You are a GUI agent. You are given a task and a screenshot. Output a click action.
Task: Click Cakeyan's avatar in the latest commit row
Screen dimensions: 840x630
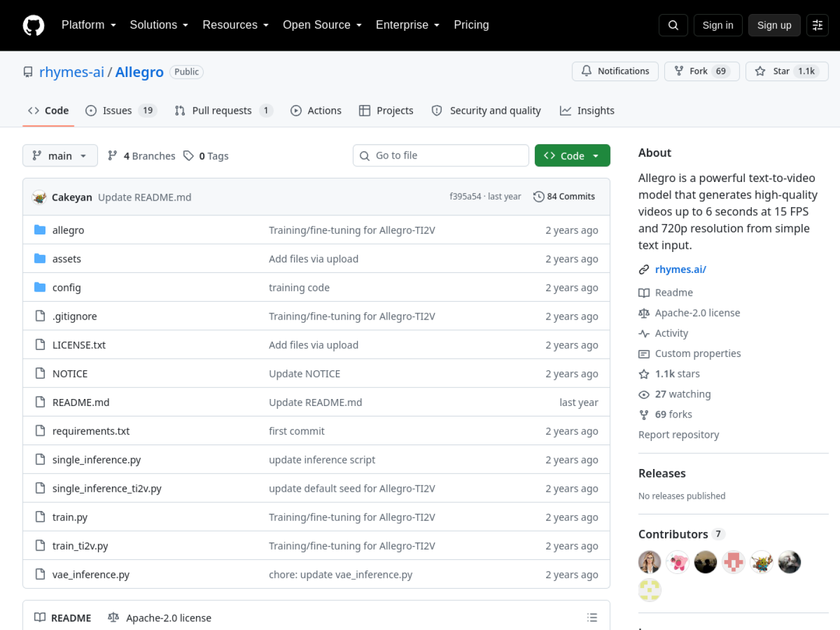pos(39,197)
